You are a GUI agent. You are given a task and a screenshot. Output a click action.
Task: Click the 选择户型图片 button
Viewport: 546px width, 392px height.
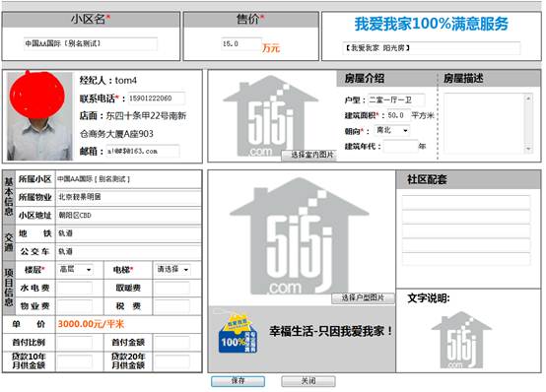click(364, 297)
